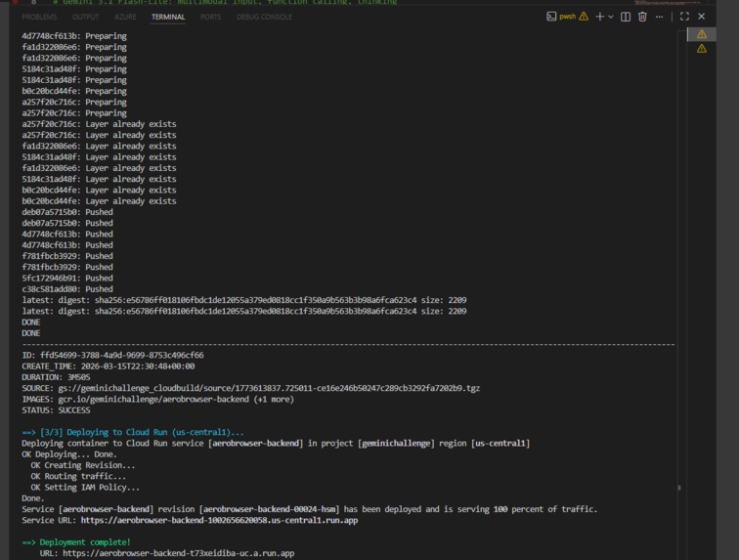Viewport: 739px width, 560px height.
Task: Open the AZURE tab
Action: click(125, 17)
